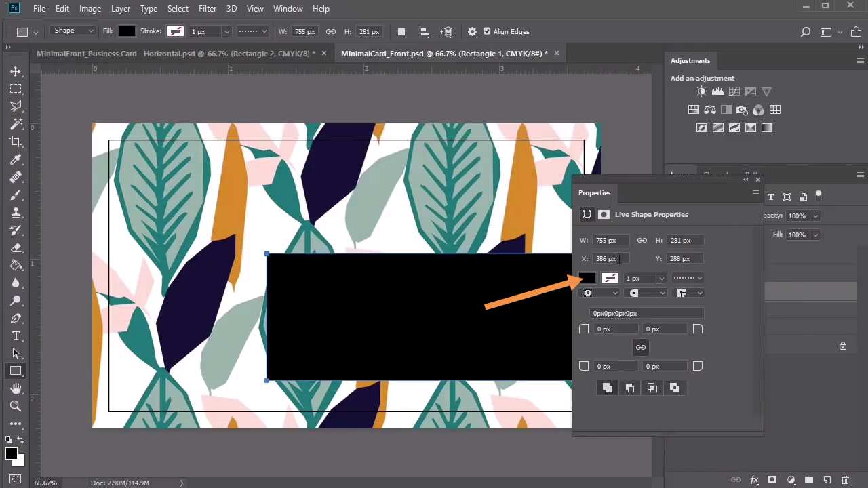The width and height of the screenshot is (868, 488).
Task: Click the Brightness/Contrast adjustment icon
Action: pos(701,91)
